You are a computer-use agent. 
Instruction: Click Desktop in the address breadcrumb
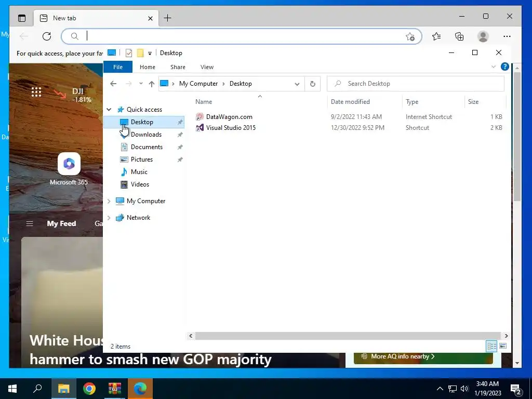pos(241,84)
